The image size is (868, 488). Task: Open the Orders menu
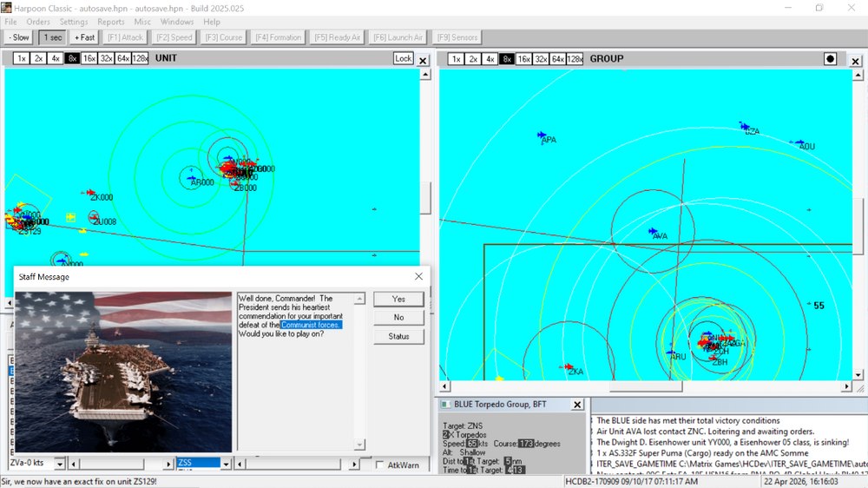[38, 22]
